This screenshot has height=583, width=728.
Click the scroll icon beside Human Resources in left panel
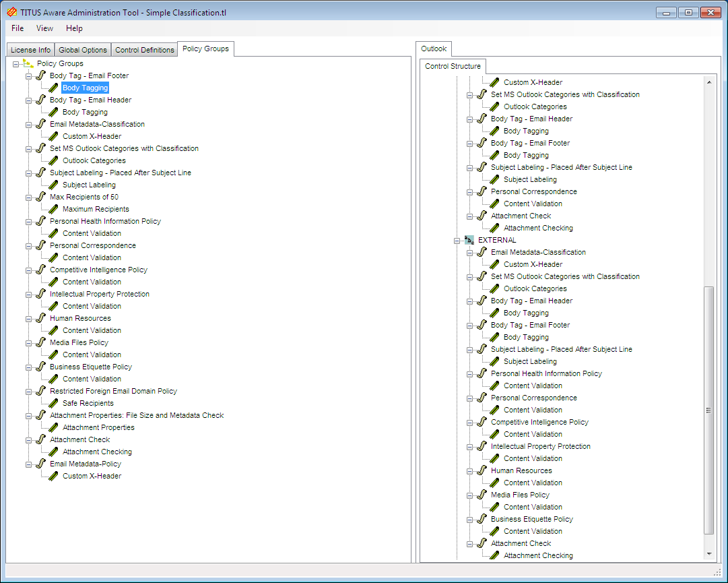[41, 317]
